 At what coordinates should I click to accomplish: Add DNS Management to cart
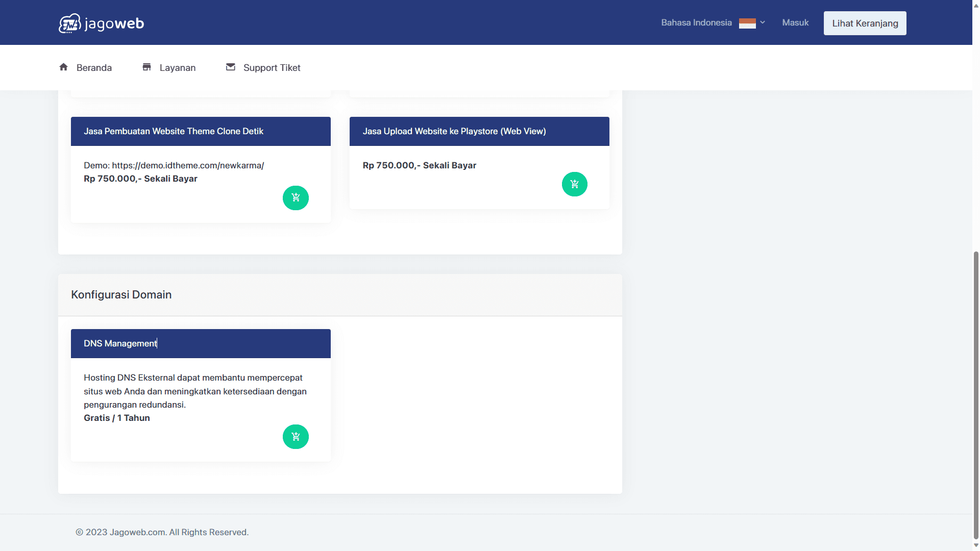tap(296, 437)
